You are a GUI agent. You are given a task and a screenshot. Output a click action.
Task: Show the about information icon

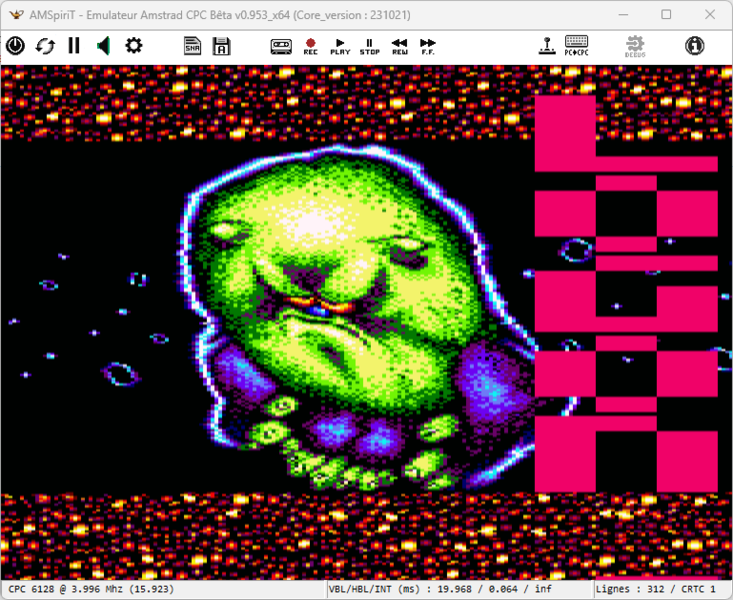pos(694,46)
